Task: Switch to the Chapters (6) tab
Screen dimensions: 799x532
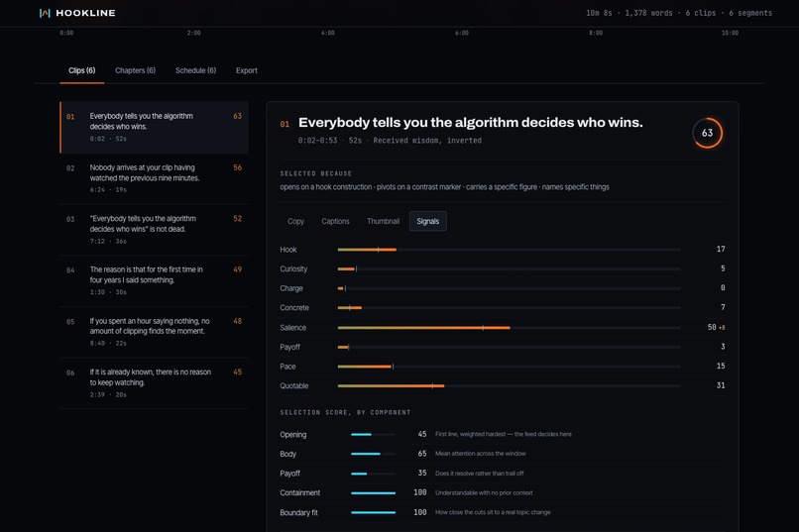Action: click(135, 70)
